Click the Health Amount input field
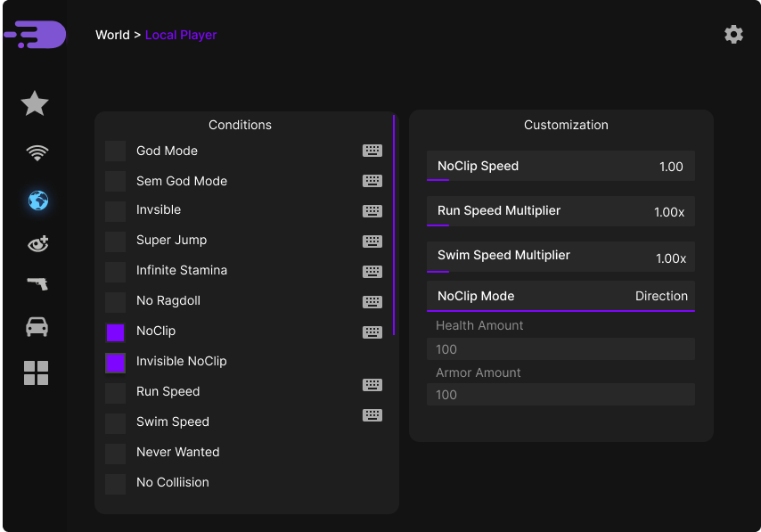The image size is (761, 532). pos(561,349)
